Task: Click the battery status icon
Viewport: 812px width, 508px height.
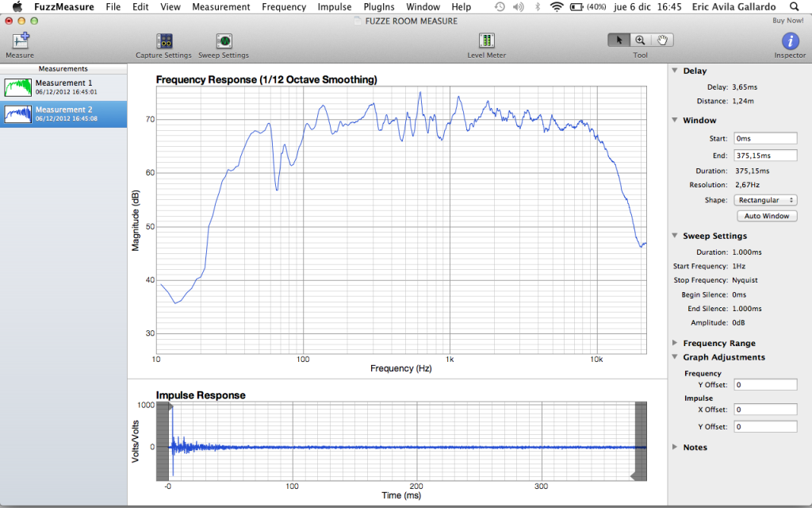Action: point(576,6)
